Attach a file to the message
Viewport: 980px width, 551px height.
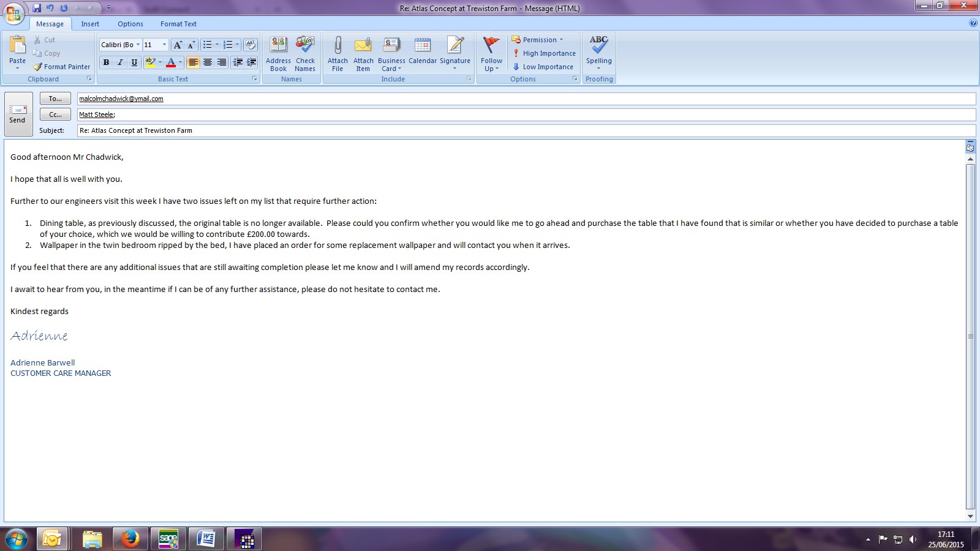pos(337,53)
